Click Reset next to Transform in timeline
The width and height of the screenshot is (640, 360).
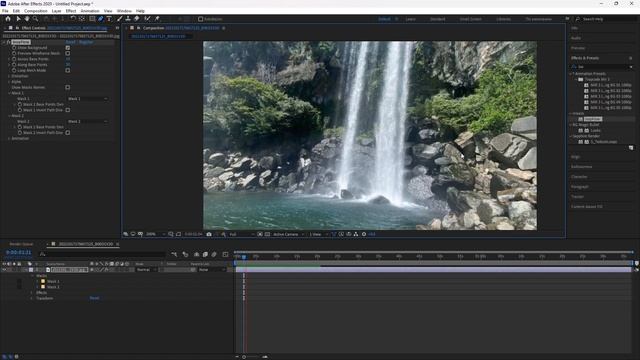coord(94,298)
